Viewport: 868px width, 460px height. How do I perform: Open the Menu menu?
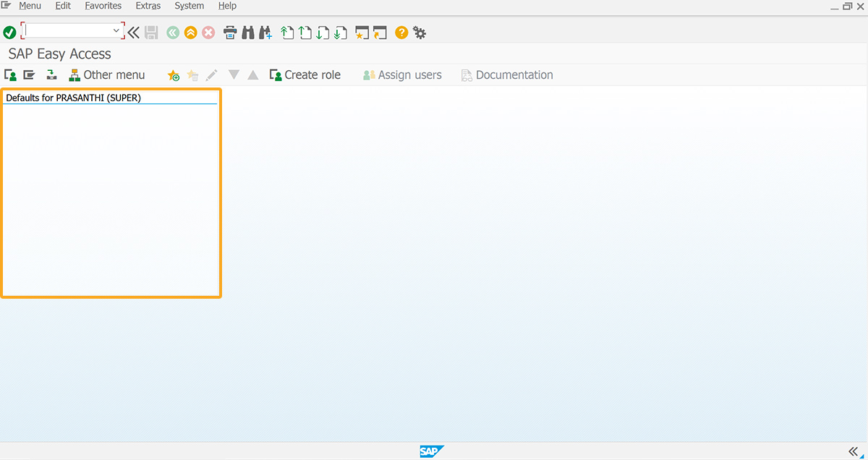point(30,6)
